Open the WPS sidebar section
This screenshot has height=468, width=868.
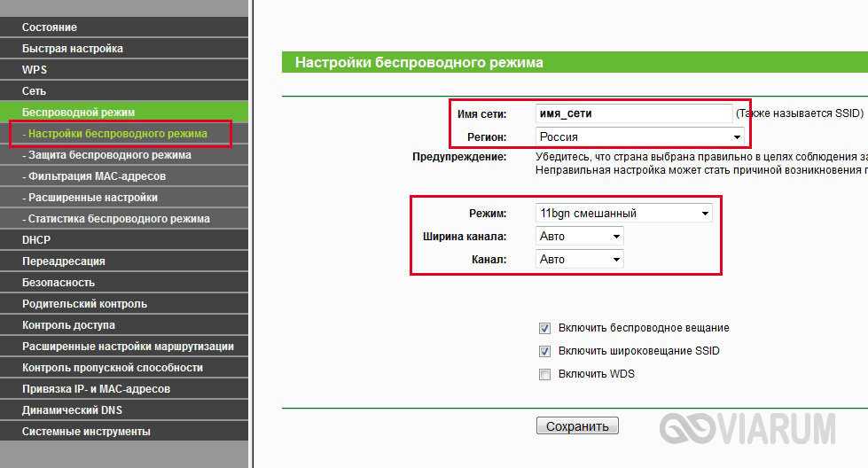coord(35,70)
